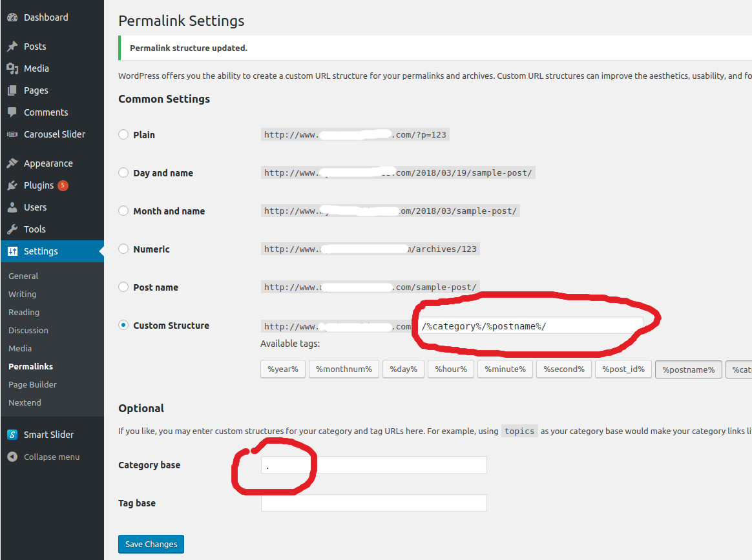Open the Media library icon
The height and width of the screenshot is (560, 752).
[13, 68]
